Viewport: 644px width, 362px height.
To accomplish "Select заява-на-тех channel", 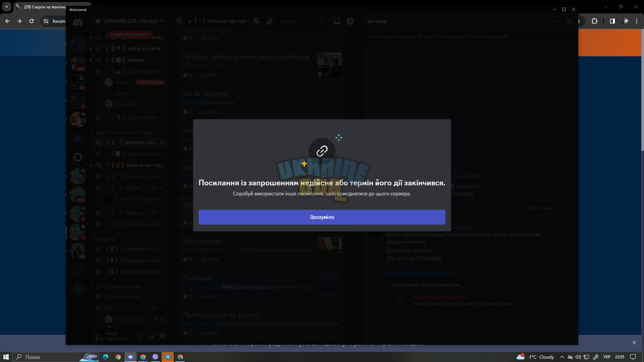I will point(130,154).
